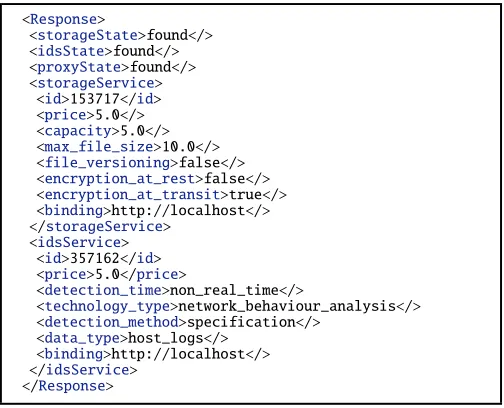This screenshot has height=408, width=504.
Task: Click the detection_time non_real_time line
Action: click(x=170, y=290)
